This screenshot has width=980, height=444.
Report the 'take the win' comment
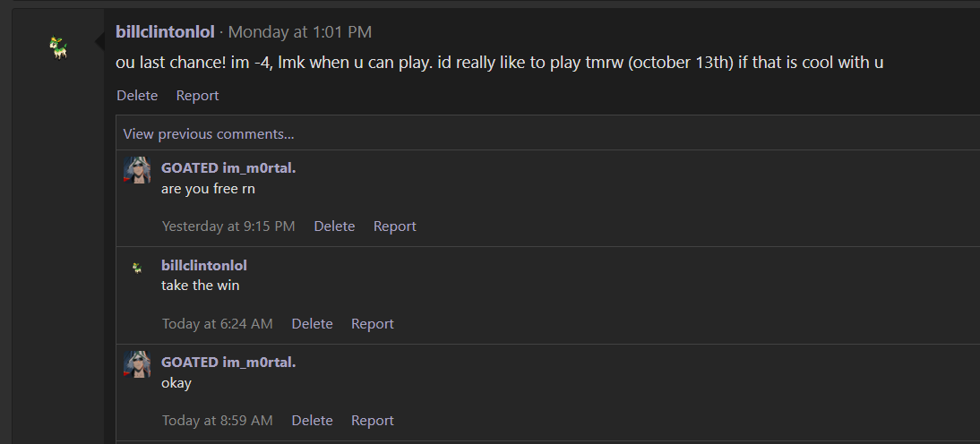[372, 324]
